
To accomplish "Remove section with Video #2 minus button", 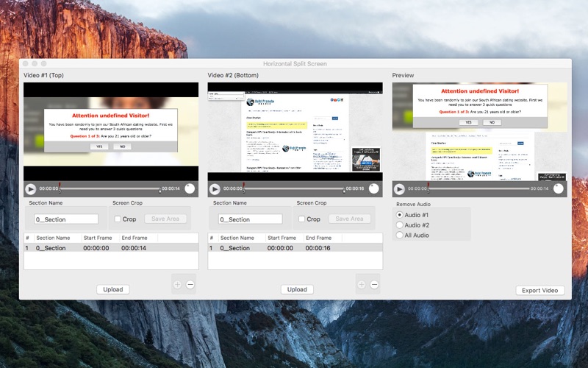I will click(x=374, y=285).
